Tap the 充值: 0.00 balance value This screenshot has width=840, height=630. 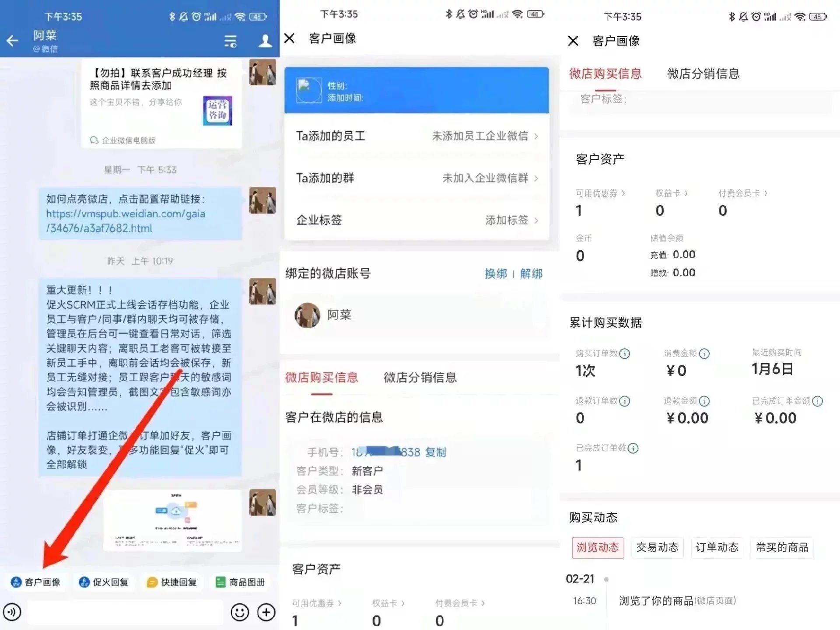coord(672,255)
